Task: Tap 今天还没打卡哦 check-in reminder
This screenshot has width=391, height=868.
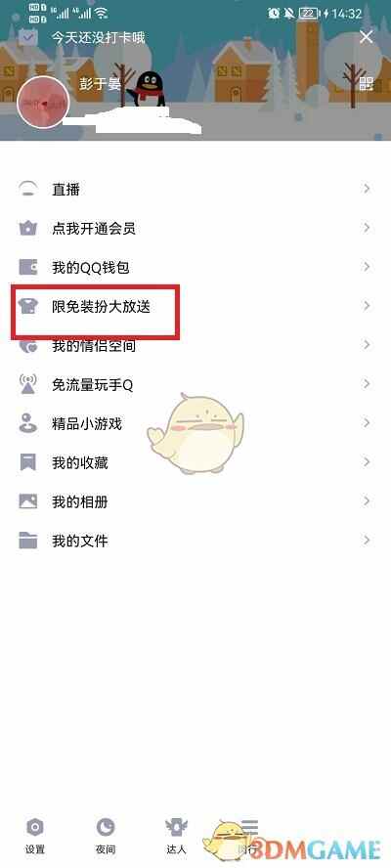Action: coord(99,38)
